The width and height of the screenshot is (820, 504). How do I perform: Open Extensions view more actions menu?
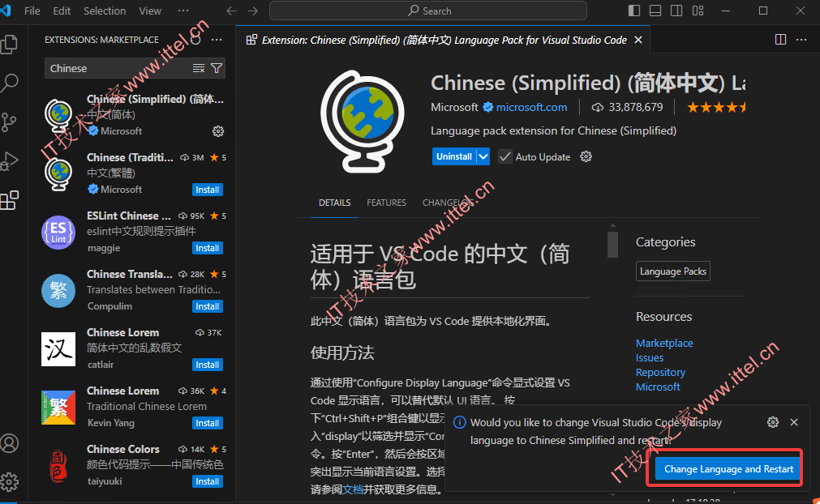(x=217, y=40)
